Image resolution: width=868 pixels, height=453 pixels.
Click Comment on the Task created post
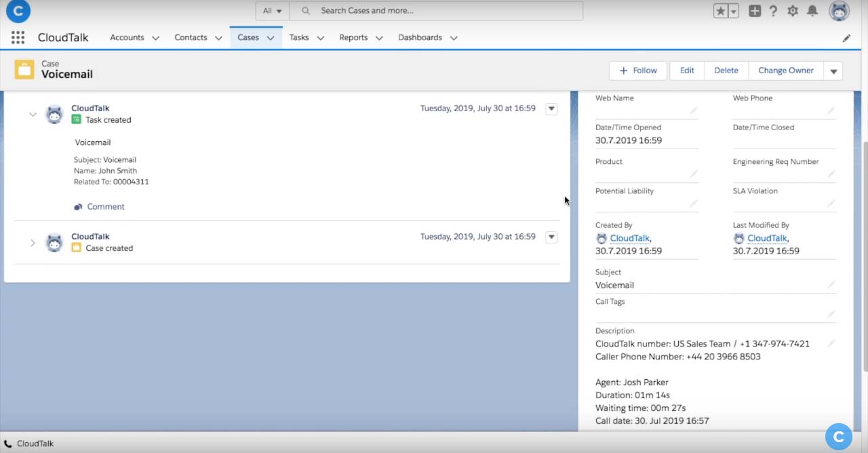click(99, 207)
